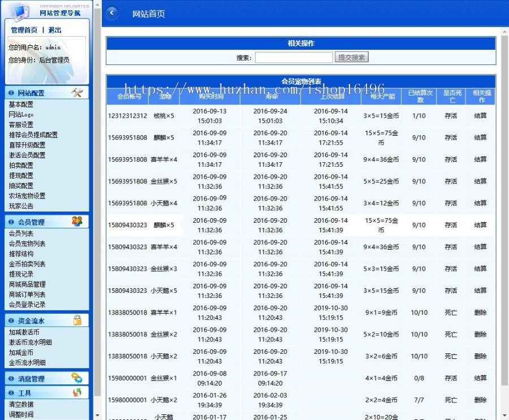Open 商城订单列表 menu item
The image size is (509, 420).
click(27, 295)
